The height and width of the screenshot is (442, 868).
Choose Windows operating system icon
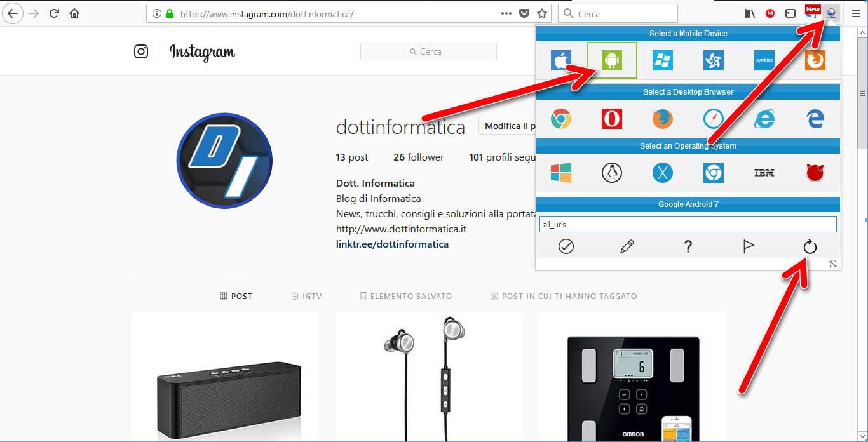tap(560, 172)
